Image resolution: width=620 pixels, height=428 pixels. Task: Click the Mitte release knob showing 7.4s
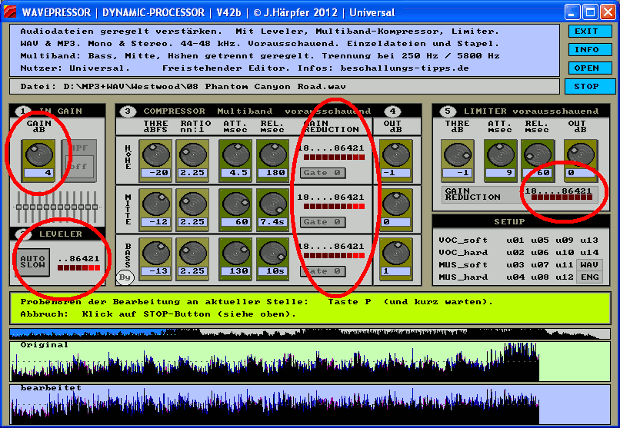click(x=272, y=204)
